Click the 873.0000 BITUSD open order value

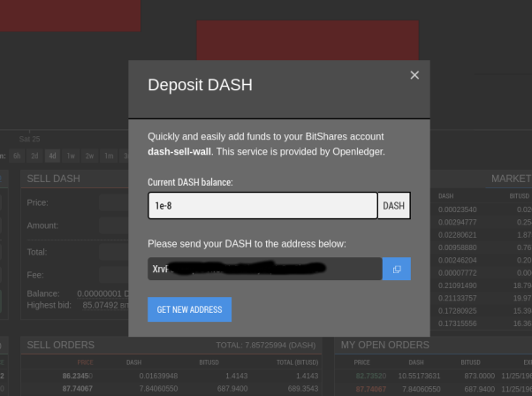[x=479, y=376]
